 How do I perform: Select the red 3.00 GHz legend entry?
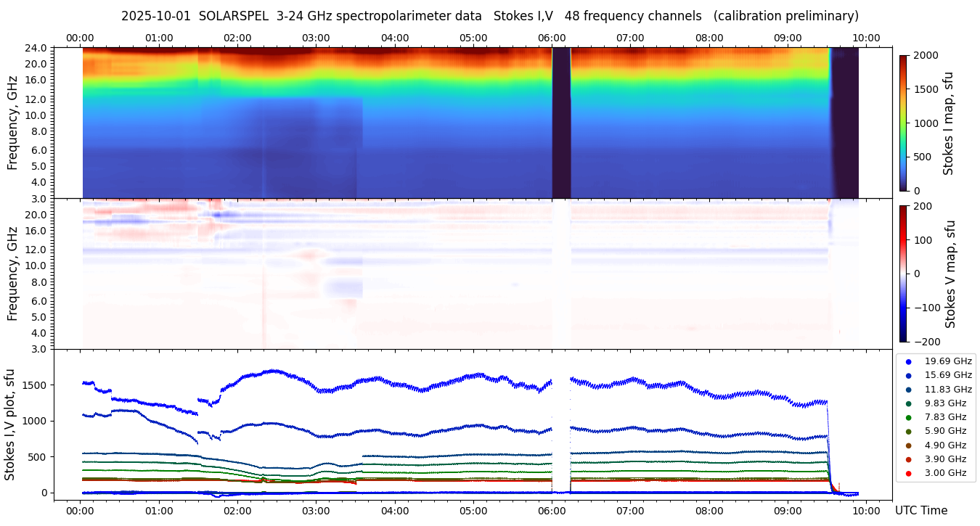pyautogui.click(x=908, y=474)
